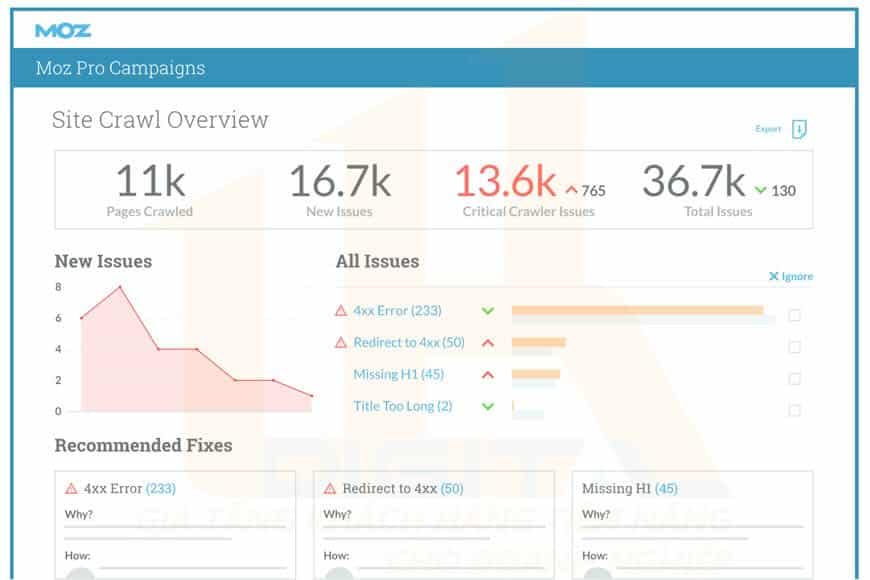Open the Missing H1 (45) recommended fix title

coord(630,488)
